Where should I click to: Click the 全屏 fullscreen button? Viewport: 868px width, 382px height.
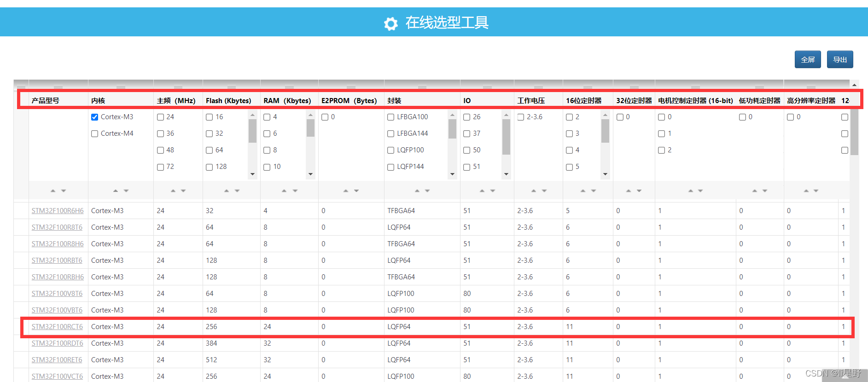pyautogui.click(x=808, y=59)
